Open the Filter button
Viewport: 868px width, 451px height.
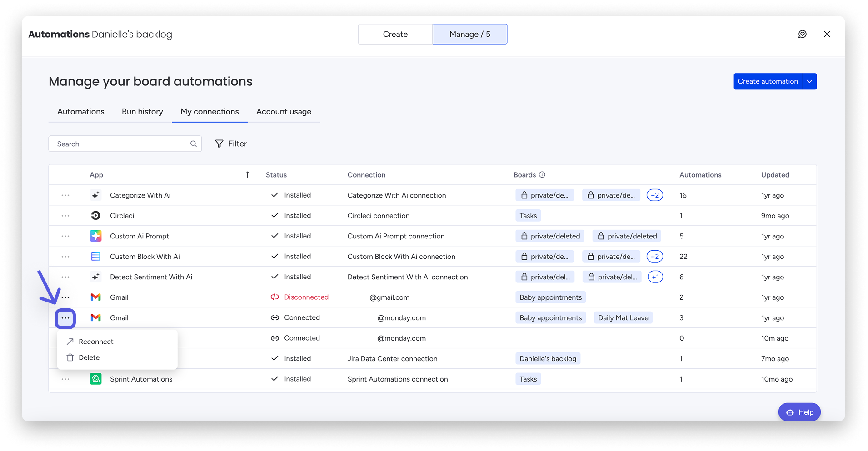tap(231, 144)
